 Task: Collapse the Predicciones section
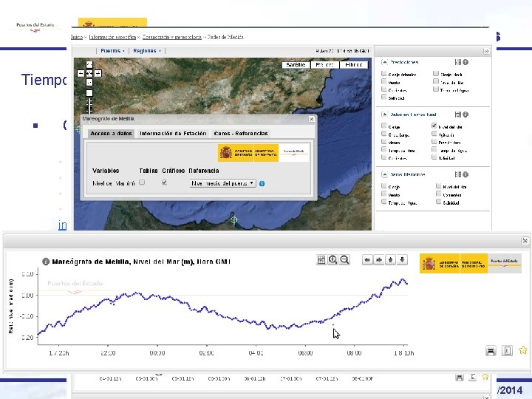point(384,62)
